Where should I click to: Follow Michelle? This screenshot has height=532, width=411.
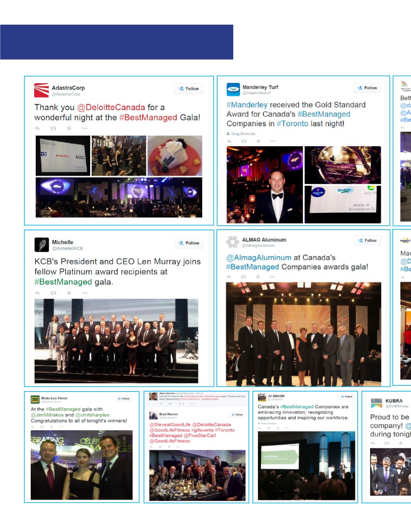[x=188, y=243]
